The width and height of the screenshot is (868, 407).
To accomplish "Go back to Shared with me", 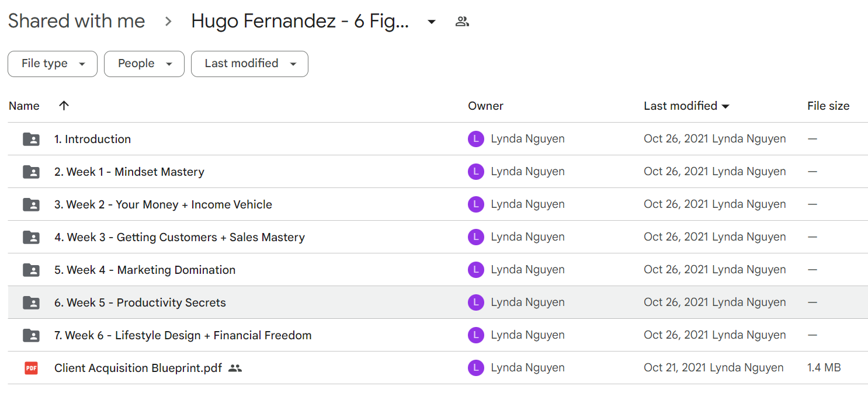I will click(77, 21).
